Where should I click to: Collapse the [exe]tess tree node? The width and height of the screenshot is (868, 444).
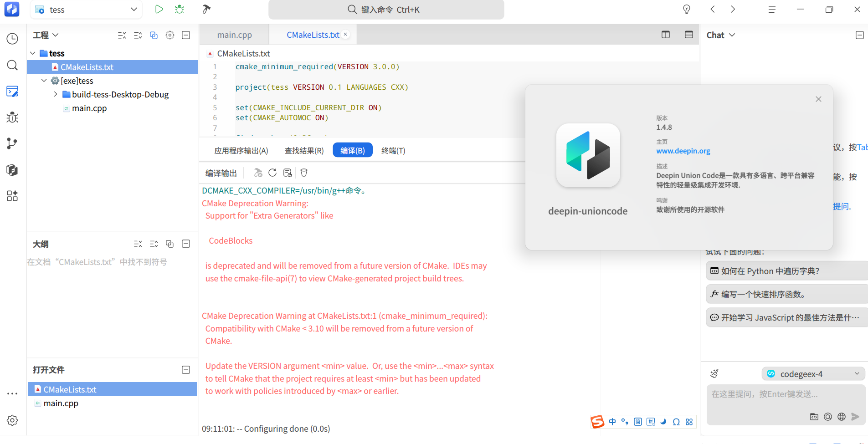(x=44, y=81)
